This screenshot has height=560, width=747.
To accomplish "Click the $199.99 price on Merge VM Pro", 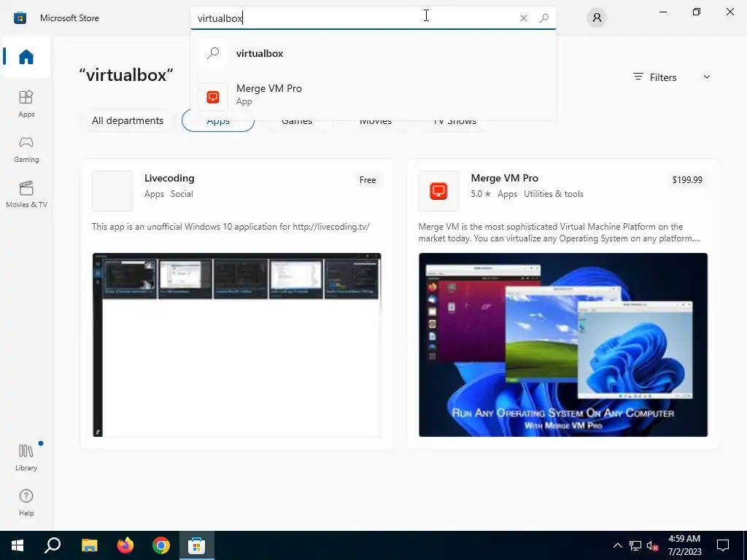I will (x=687, y=180).
